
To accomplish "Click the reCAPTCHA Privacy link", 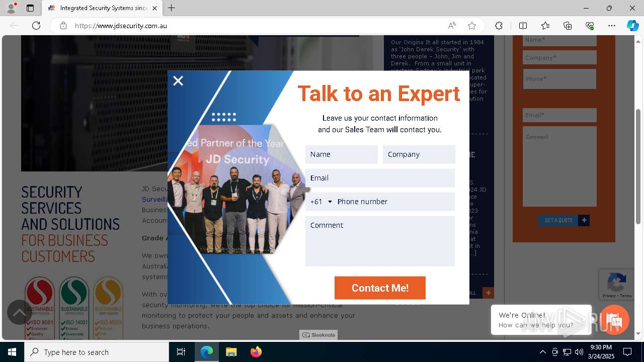I will click(x=609, y=296).
